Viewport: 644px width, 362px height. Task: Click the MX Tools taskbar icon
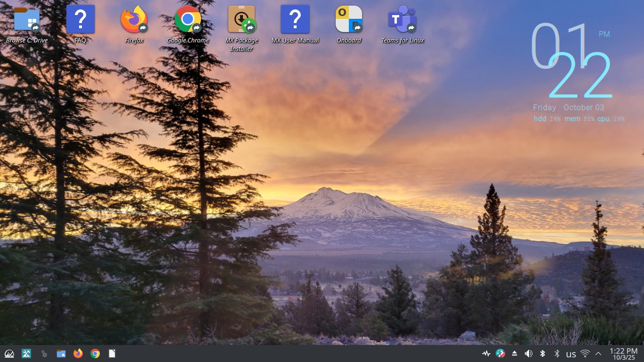click(26, 354)
